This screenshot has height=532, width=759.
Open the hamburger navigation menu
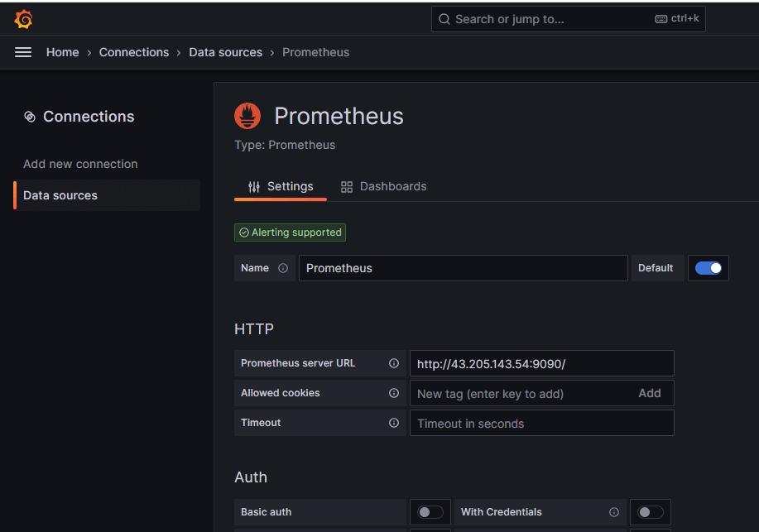[x=23, y=52]
